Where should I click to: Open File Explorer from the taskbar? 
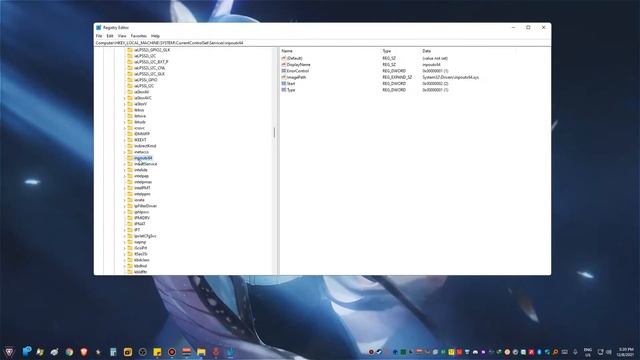201,352
